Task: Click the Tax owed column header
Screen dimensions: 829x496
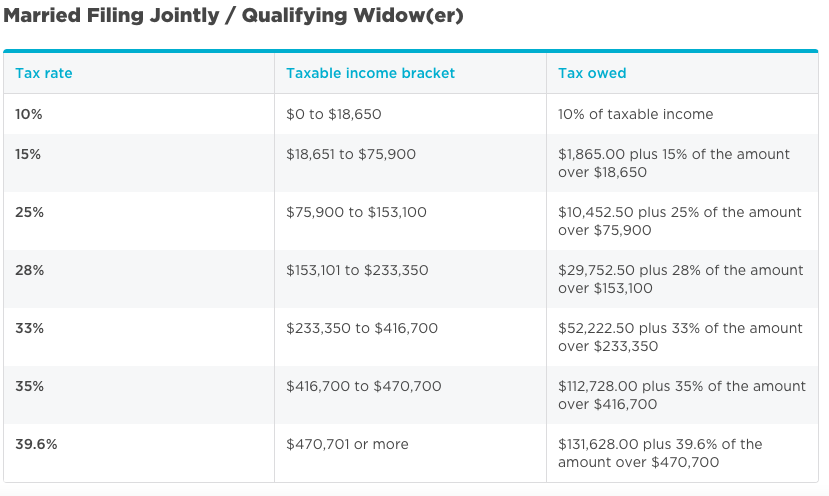Action: 592,73
